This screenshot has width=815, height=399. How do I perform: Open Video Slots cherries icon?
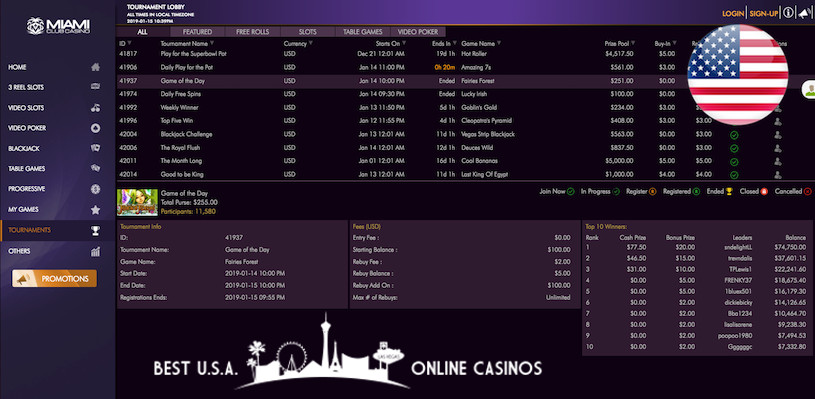point(96,108)
